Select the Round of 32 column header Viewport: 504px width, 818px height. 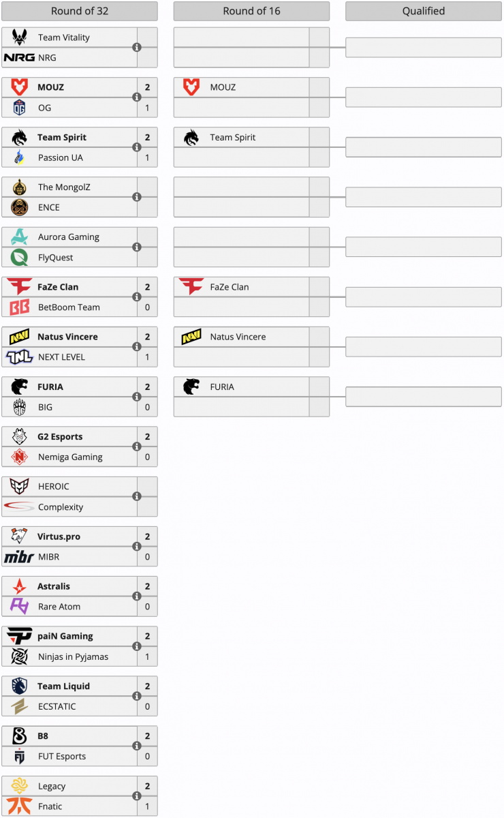point(80,11)
